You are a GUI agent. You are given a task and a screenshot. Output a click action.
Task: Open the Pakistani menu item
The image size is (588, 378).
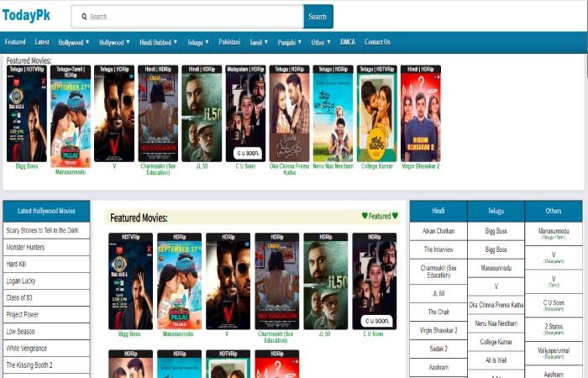coord(229,42)
